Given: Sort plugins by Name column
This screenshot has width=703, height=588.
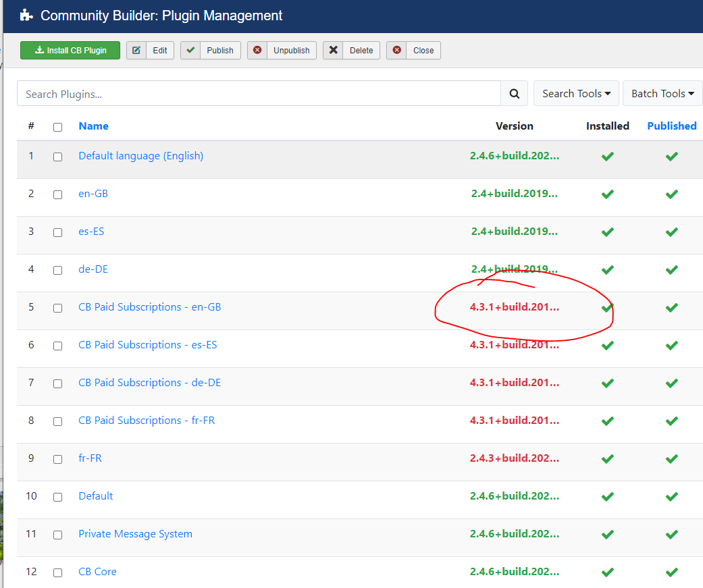Looking at the screenshot, I should (93, 126).
